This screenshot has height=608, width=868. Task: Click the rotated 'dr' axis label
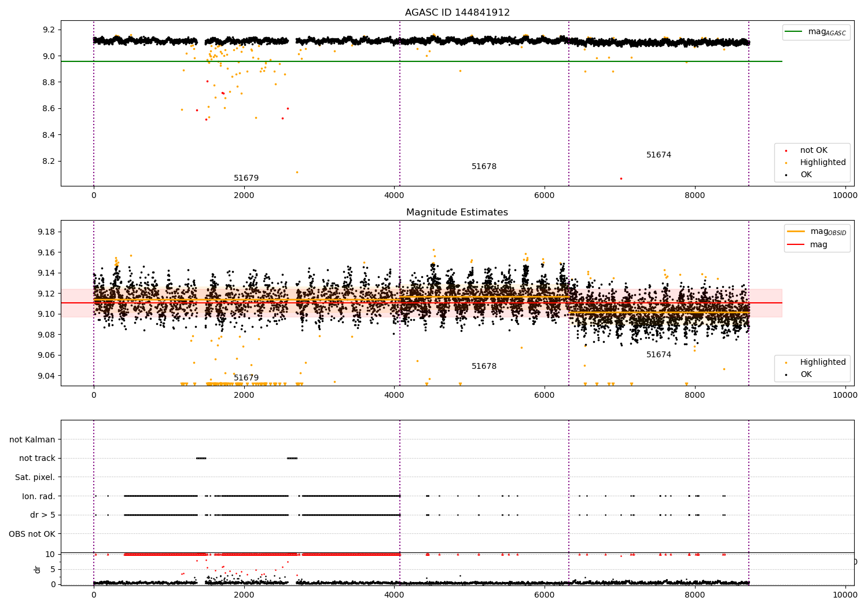click(38, 569)
